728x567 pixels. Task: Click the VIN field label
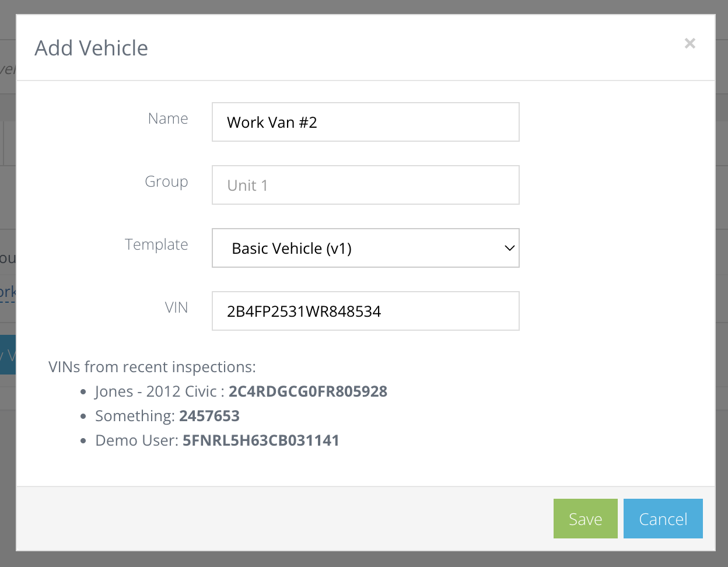176,307
